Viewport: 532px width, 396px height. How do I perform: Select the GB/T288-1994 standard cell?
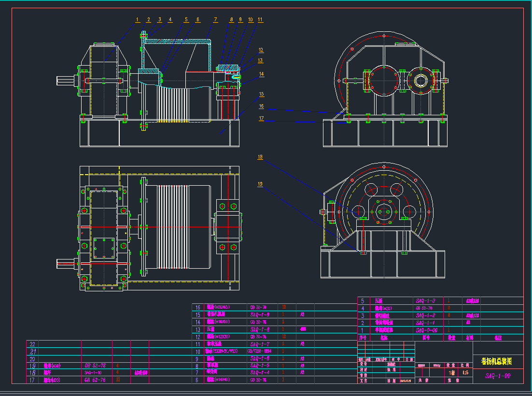(x=260, y=351)
